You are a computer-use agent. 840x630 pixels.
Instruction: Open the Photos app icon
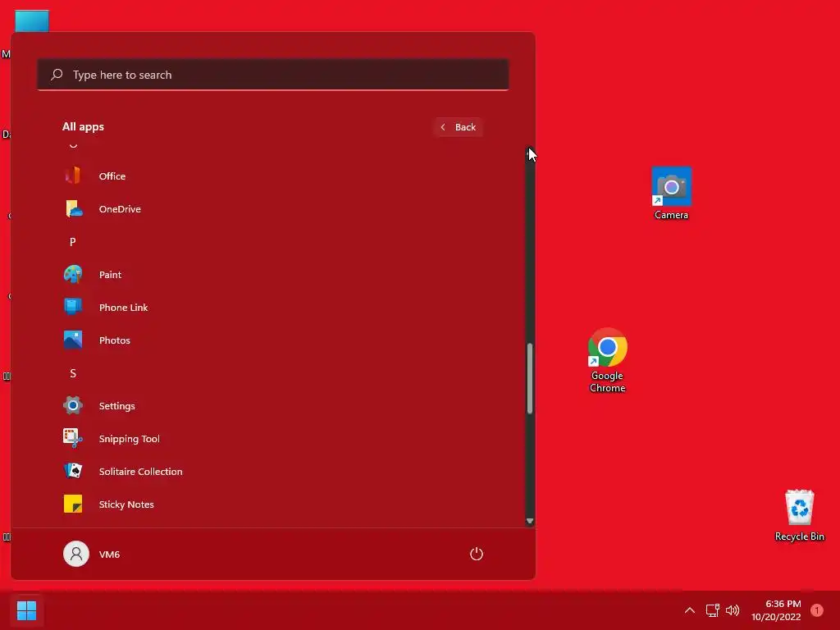[73, 340]
